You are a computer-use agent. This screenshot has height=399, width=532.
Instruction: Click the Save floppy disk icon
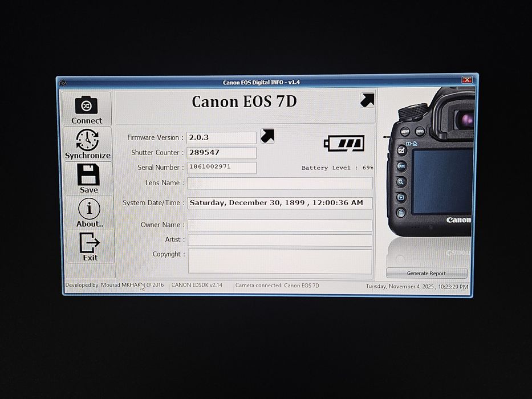click(x=88, y=174)
